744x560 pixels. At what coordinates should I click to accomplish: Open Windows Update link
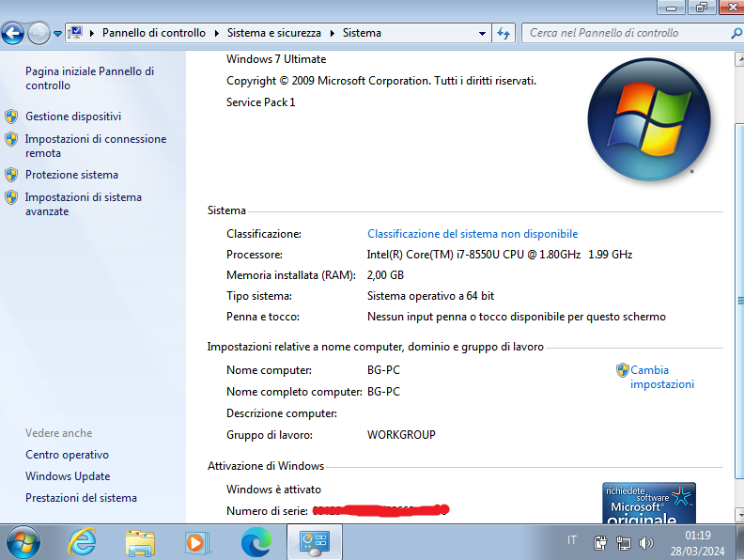(68, 476)
